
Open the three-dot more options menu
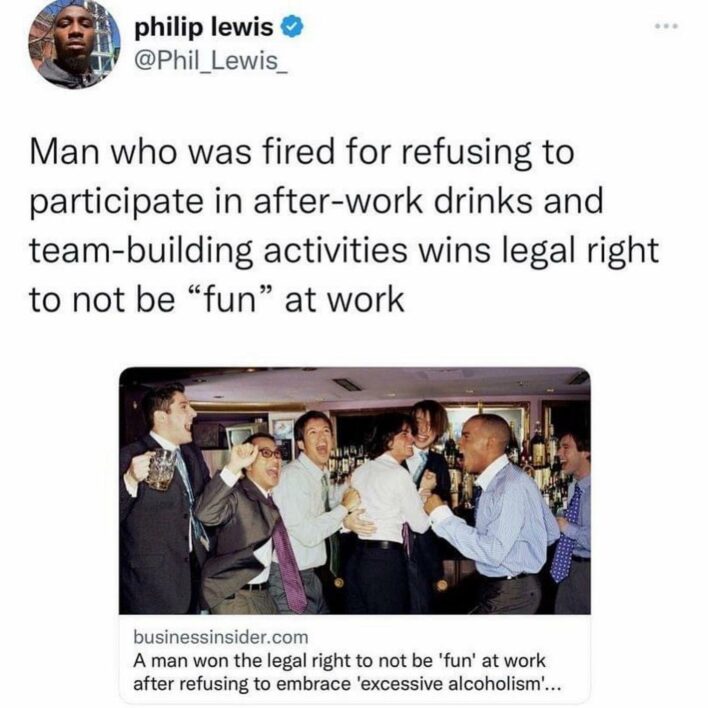(666, 27)
